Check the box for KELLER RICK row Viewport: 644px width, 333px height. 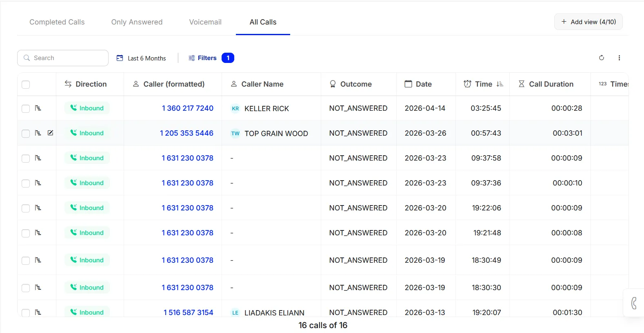(x=26, y=108)
